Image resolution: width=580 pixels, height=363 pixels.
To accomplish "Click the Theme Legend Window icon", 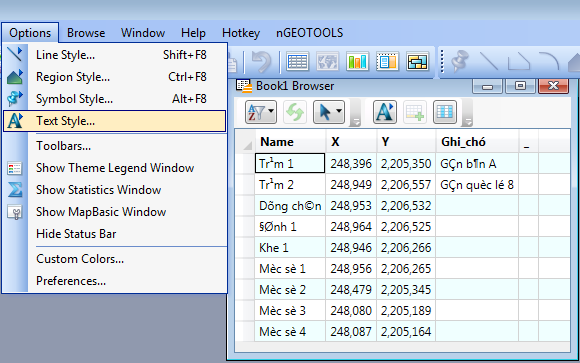I will point(15,168).
